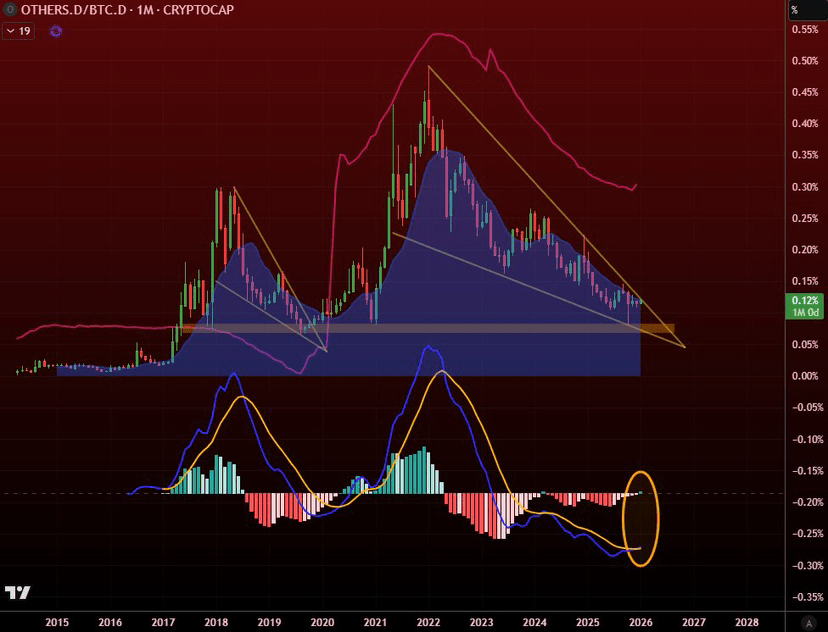The width and height of the screenshot is (828, 632).
Task: Click the 2019 label on time axis
Action: [269, 622]
